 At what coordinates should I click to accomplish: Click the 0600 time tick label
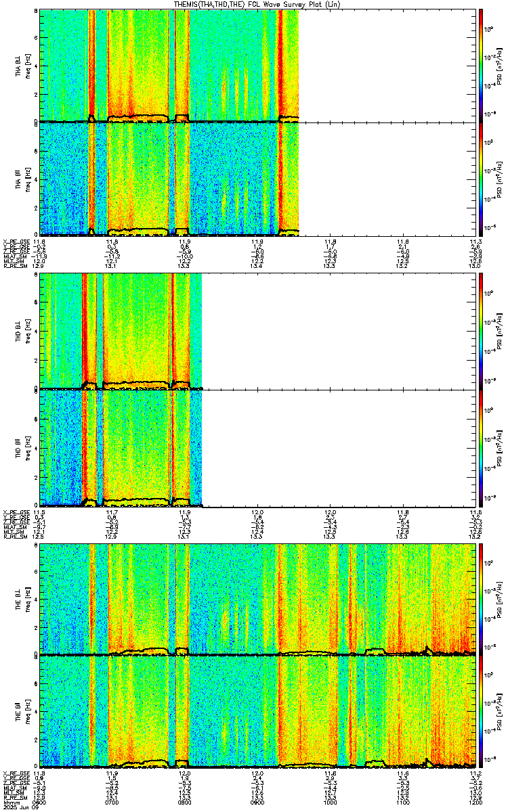[39, 803]
